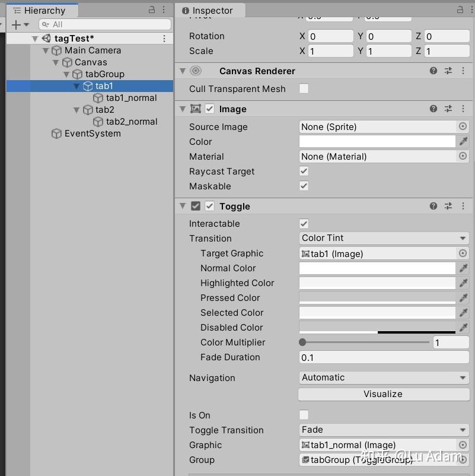Open the Canvas Renderer three-dot menu icon

[463, 71]
